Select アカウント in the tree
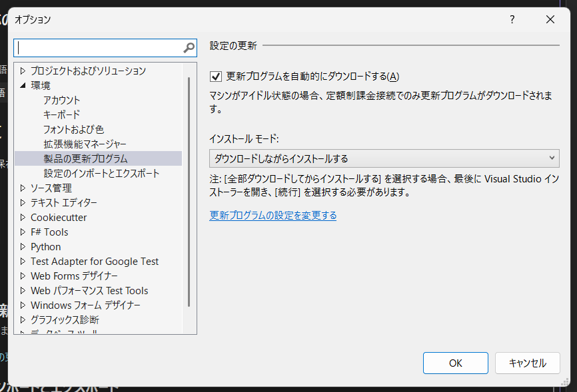This screenshot has width=577, height=392. coord(61,100)
